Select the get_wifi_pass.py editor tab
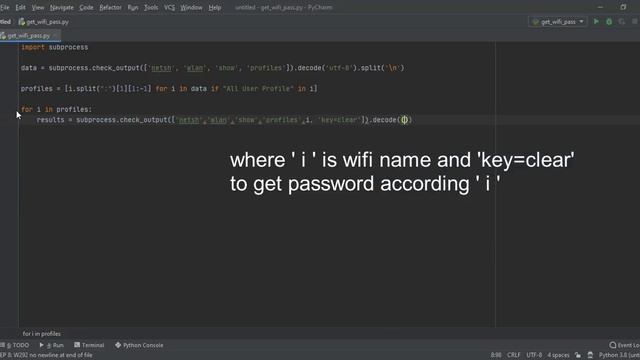Viewport: 640px width, 360px height. point(29,36)
